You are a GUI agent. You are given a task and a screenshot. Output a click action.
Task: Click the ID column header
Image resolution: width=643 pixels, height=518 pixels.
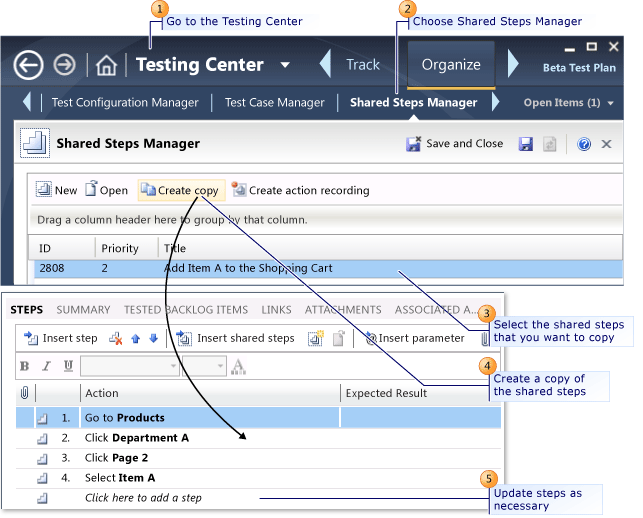62,248
